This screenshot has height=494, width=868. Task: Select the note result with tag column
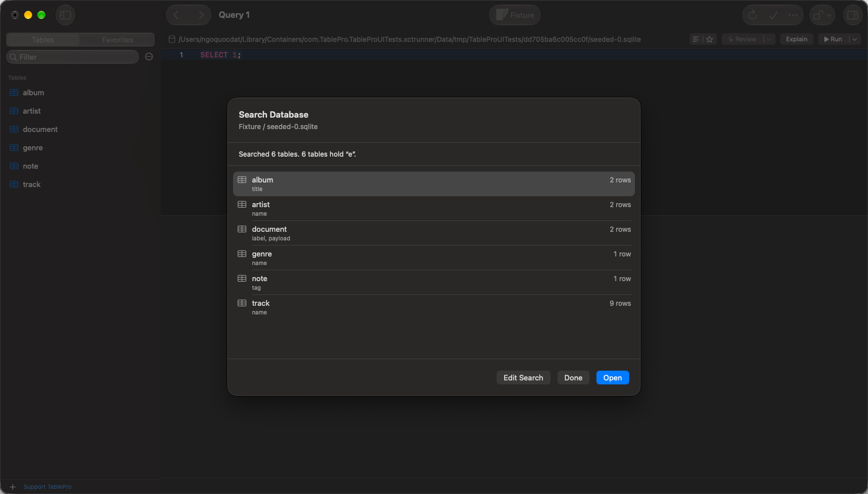tap(434, 282)
